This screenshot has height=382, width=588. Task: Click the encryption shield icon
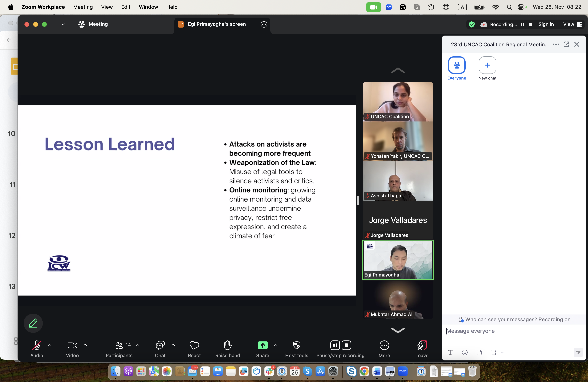[472, 24]
